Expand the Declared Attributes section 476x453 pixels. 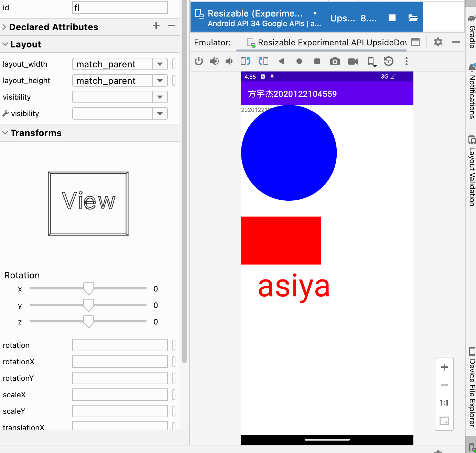[4, 27]
